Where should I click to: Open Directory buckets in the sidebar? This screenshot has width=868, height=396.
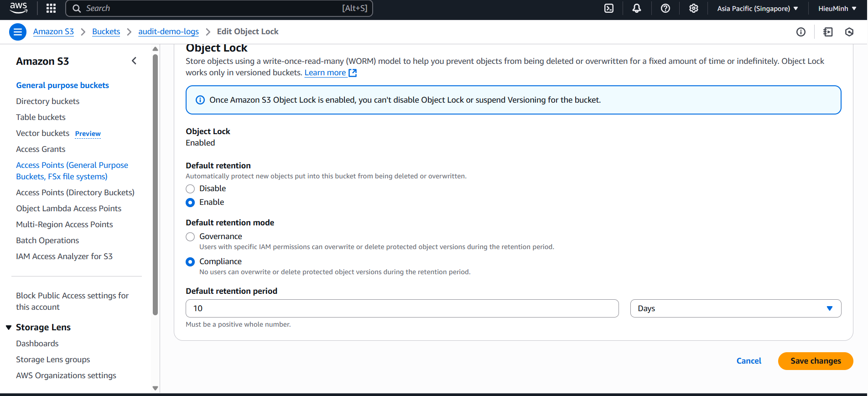[x=47, y=101]
